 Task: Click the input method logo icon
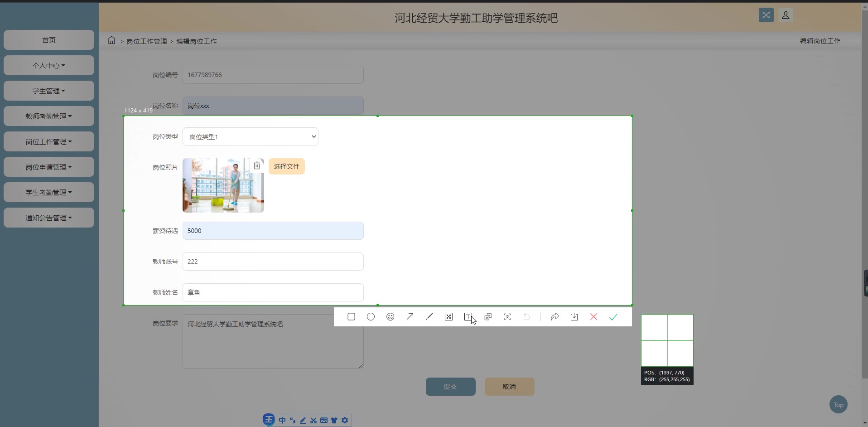[269, 420]
